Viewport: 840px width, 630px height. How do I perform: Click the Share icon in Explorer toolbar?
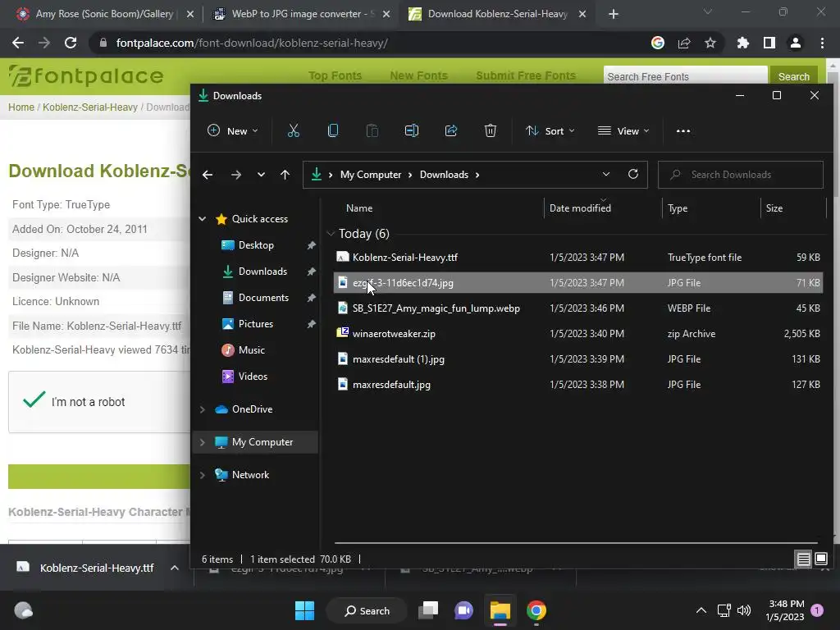451,130
